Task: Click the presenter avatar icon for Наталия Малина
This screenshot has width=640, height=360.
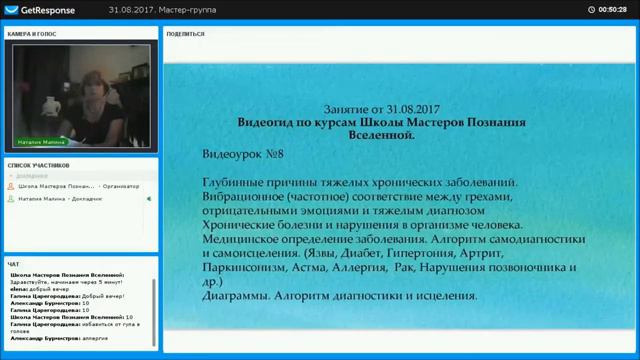Action: point(11,199)
